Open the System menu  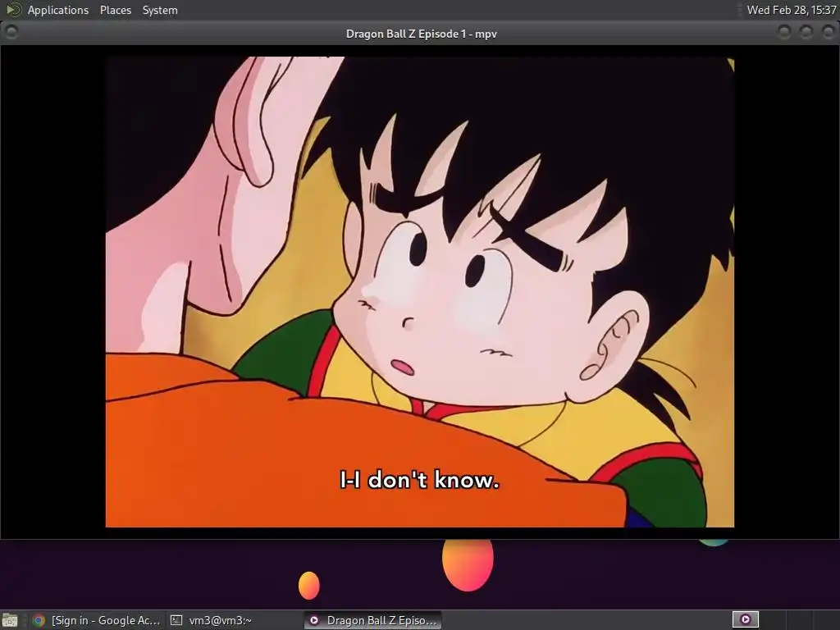[160, 10]
